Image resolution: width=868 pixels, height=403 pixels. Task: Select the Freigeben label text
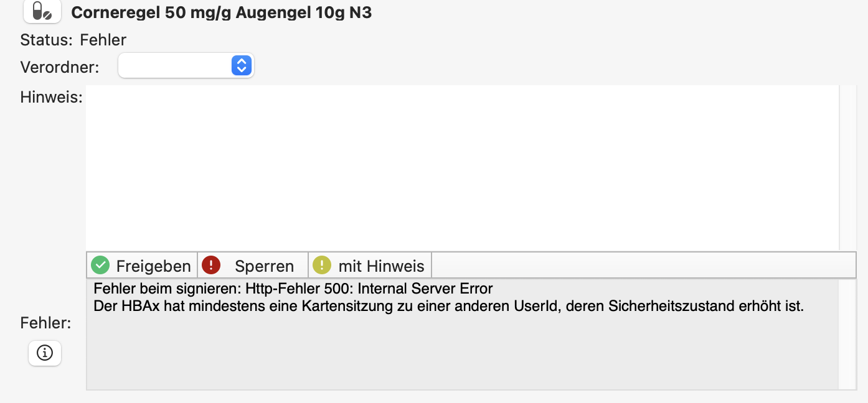coord(153,266)
